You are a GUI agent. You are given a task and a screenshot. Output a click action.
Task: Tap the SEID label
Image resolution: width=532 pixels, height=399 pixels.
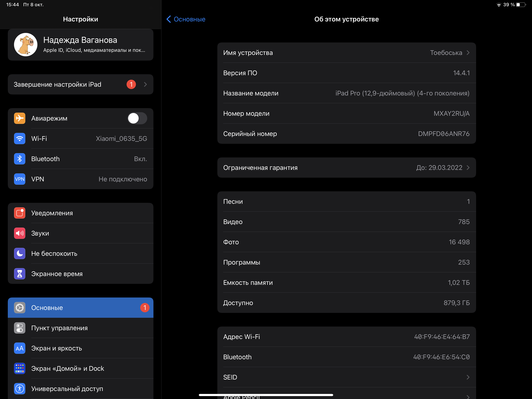(x=230, y=377)
